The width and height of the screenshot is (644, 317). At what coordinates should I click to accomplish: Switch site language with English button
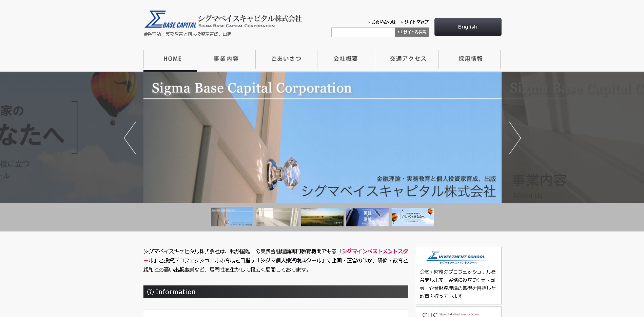point(468,27)
